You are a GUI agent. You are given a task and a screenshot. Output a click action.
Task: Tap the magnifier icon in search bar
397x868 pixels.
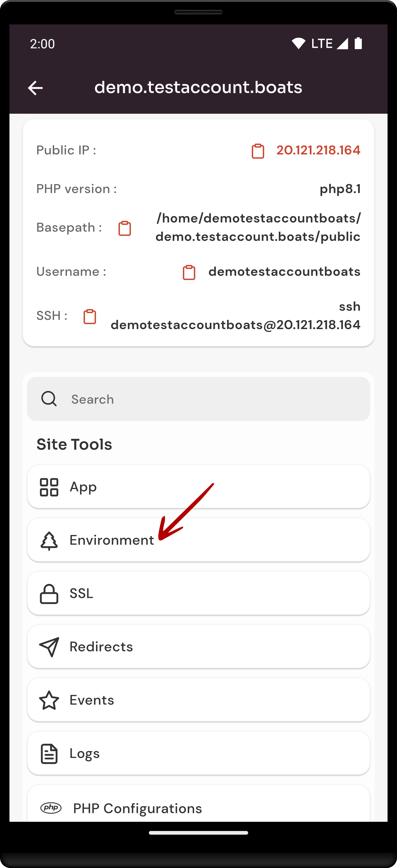point(49,399)
